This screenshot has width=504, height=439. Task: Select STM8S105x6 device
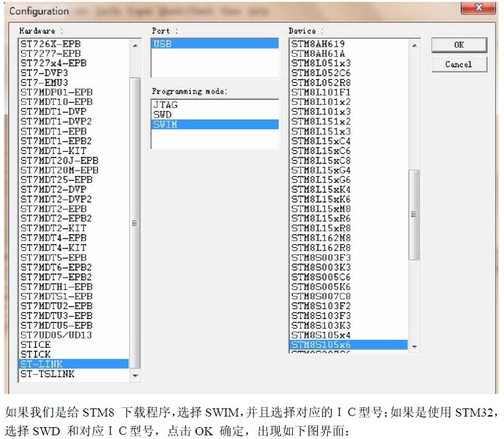tap(348, 345)
